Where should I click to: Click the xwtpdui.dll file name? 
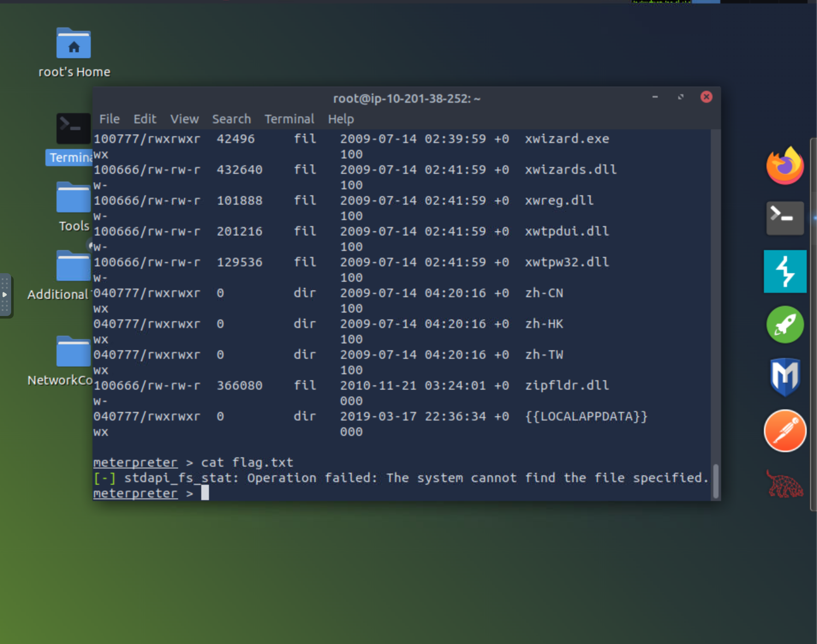pos(567,231)
